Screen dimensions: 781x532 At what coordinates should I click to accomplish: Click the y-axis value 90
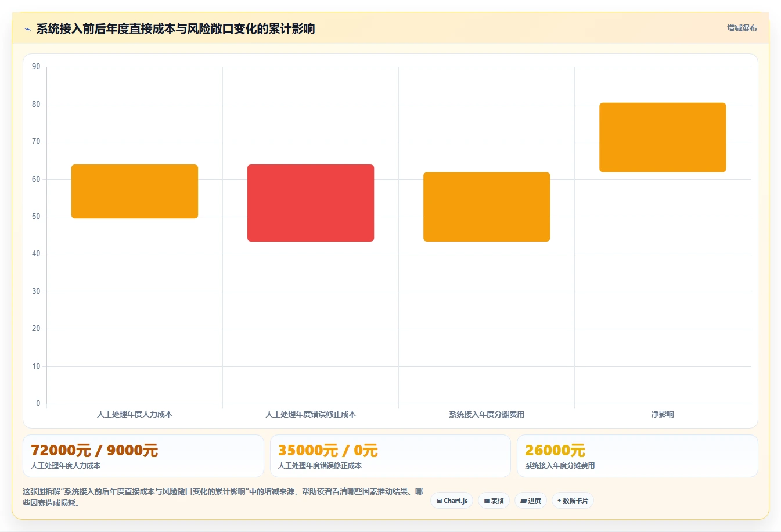point(36,67)
